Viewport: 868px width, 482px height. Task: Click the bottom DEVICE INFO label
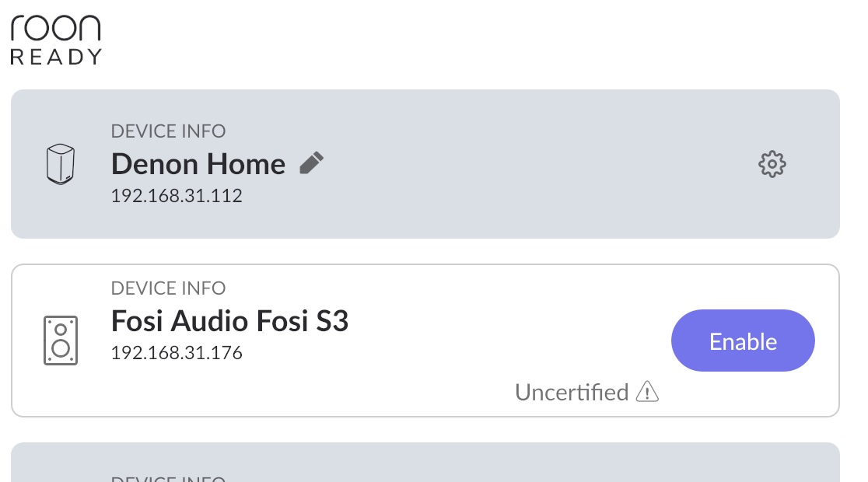click(x=168, y=478)
